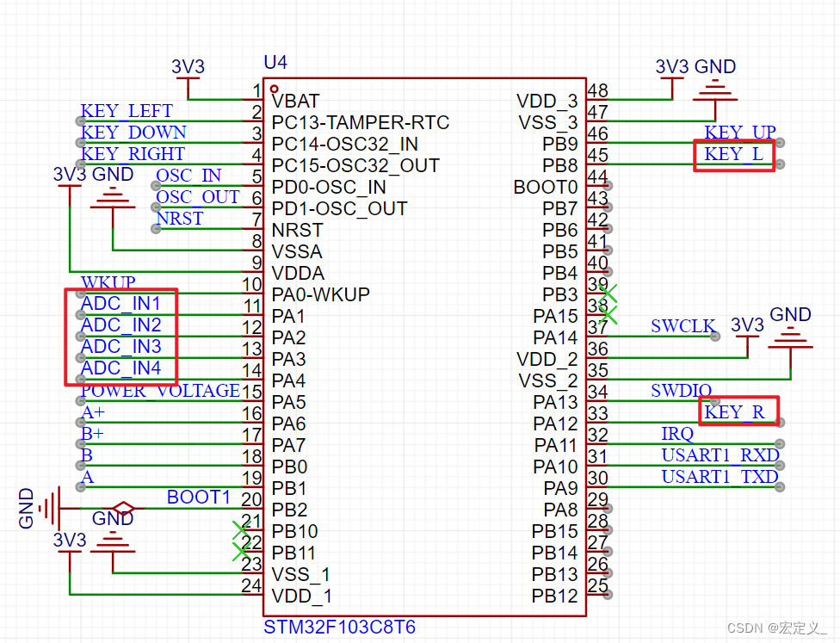Click the B+ net label on PA7
This screenshot has width=840, height=643.
tap(92, 434)
